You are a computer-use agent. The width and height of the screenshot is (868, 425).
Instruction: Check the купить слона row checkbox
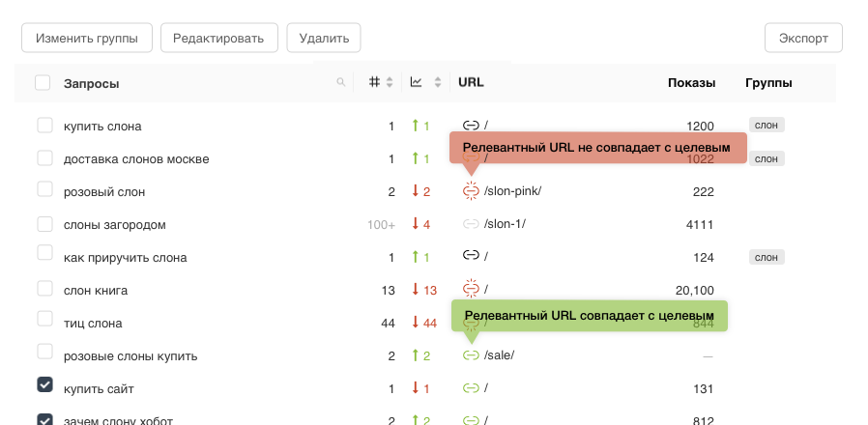[x=44, y=125]
